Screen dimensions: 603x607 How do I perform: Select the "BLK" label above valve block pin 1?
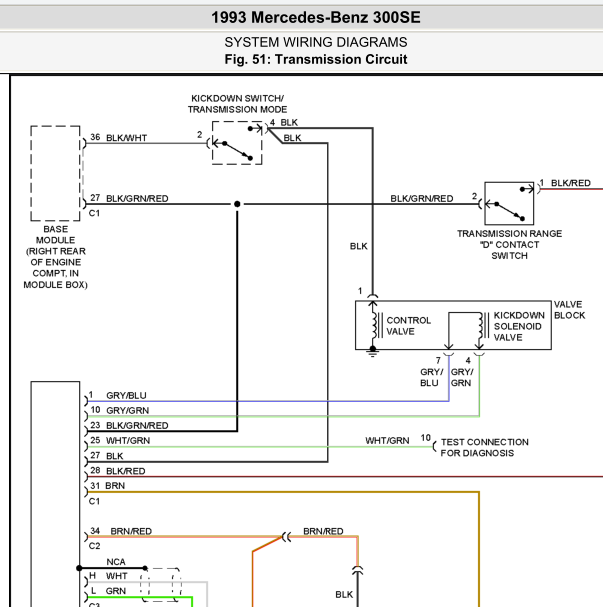[359, 246]
